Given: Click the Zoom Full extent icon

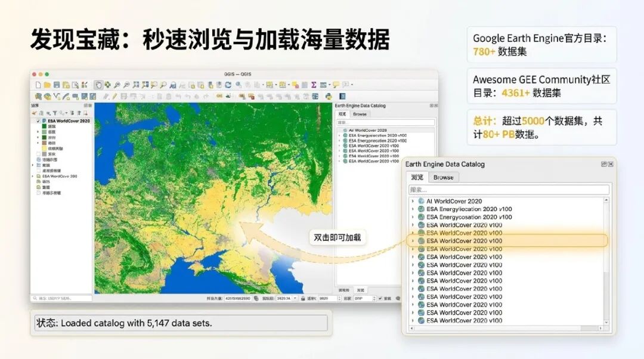Looking at the screenshot, I should tap(136, 85).
